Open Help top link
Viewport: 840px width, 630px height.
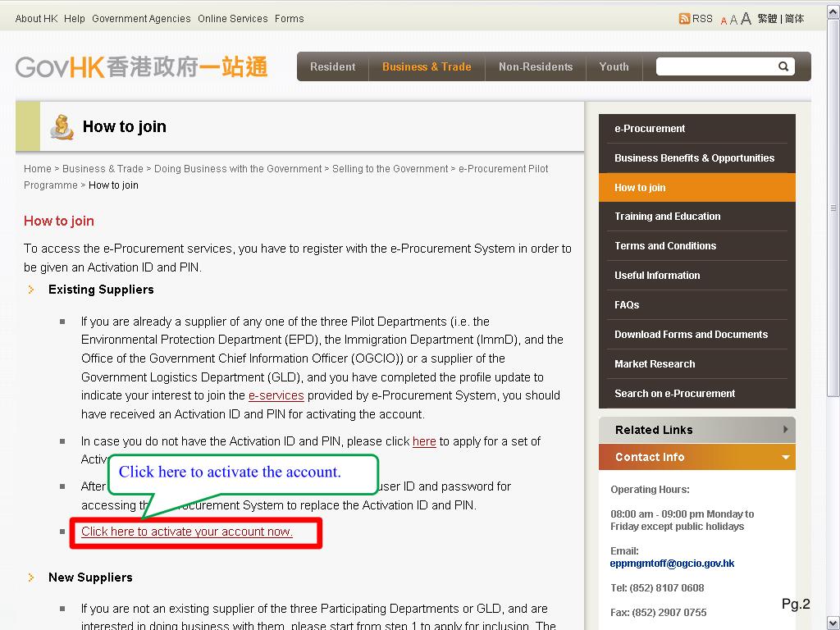[x=75, y=19]
